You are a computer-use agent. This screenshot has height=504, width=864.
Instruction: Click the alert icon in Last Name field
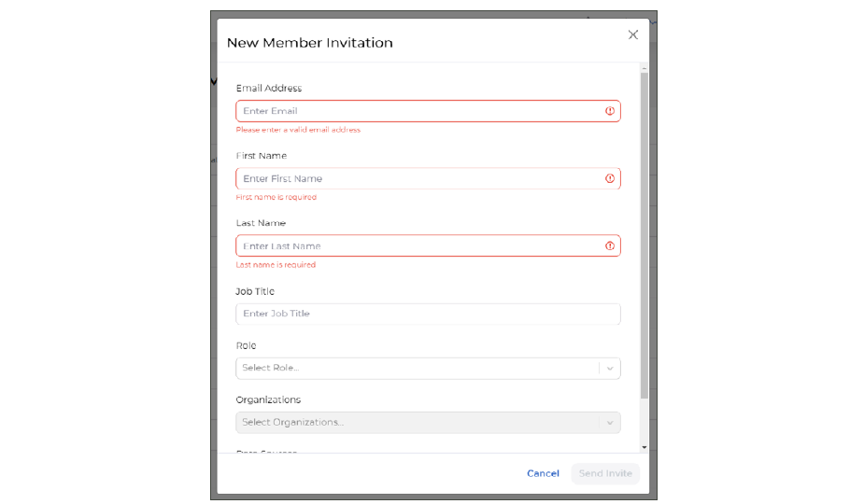click(x=610, y=246)
